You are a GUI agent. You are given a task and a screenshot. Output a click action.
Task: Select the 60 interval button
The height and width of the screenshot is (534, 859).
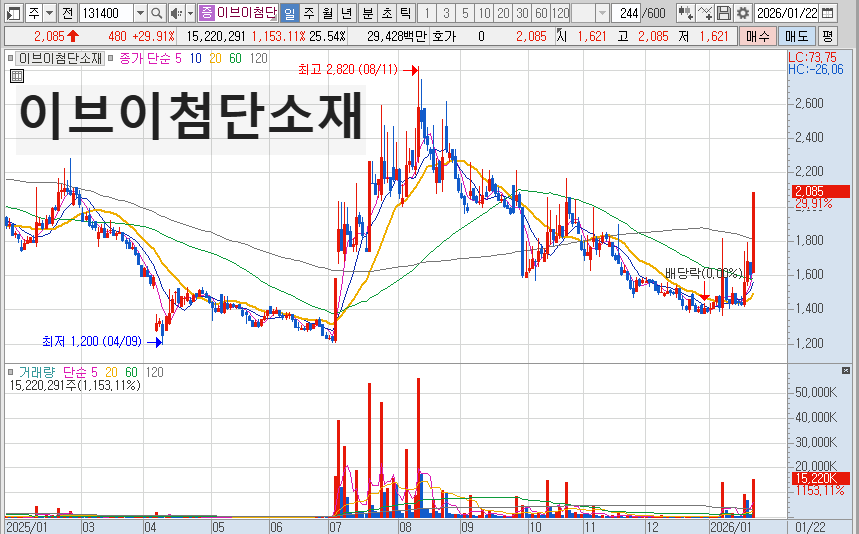pyautogui.click(x=541, y=13)
